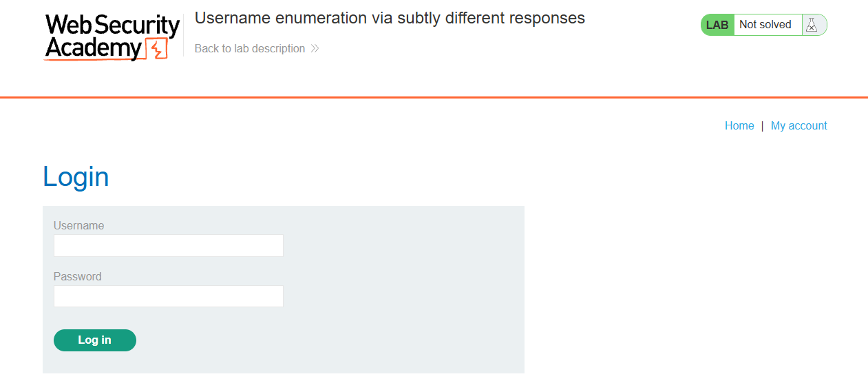
Task: Click the Not solved status label
Action: (765, 25)
